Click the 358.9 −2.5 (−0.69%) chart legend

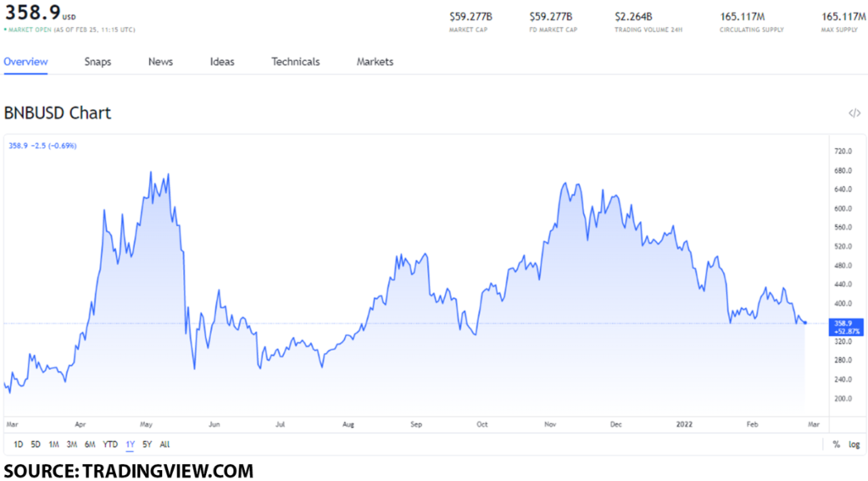tap(42, 146)
